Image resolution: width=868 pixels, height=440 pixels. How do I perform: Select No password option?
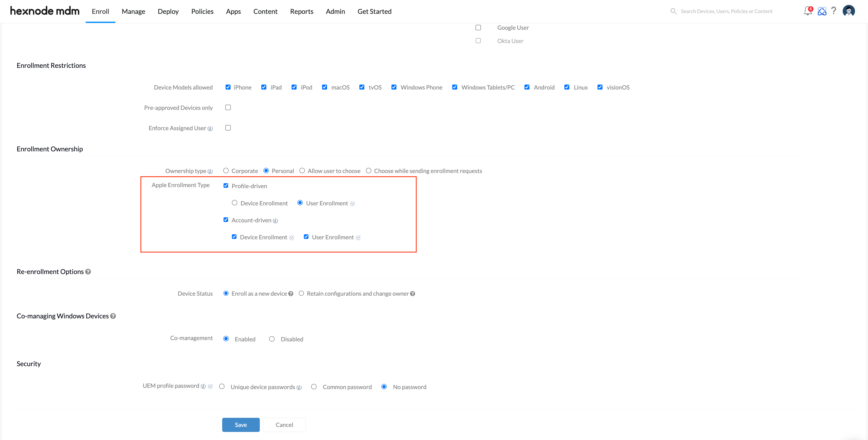pyautogui.click(x=384, y=387)
